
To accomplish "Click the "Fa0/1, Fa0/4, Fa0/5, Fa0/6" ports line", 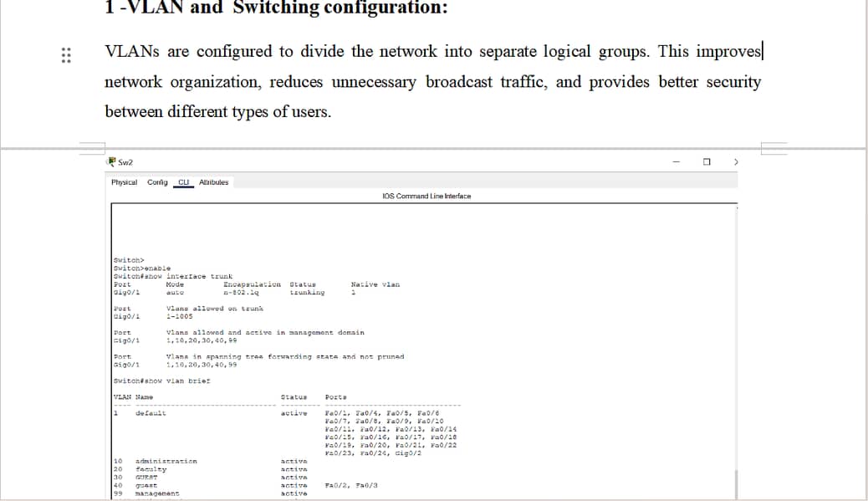I will [x=382, y=413].
